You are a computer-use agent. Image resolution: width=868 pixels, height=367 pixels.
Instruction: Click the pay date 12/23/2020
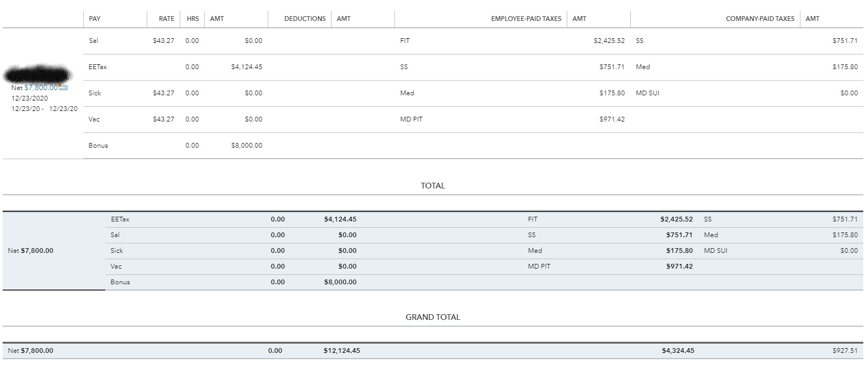(29, 98)
